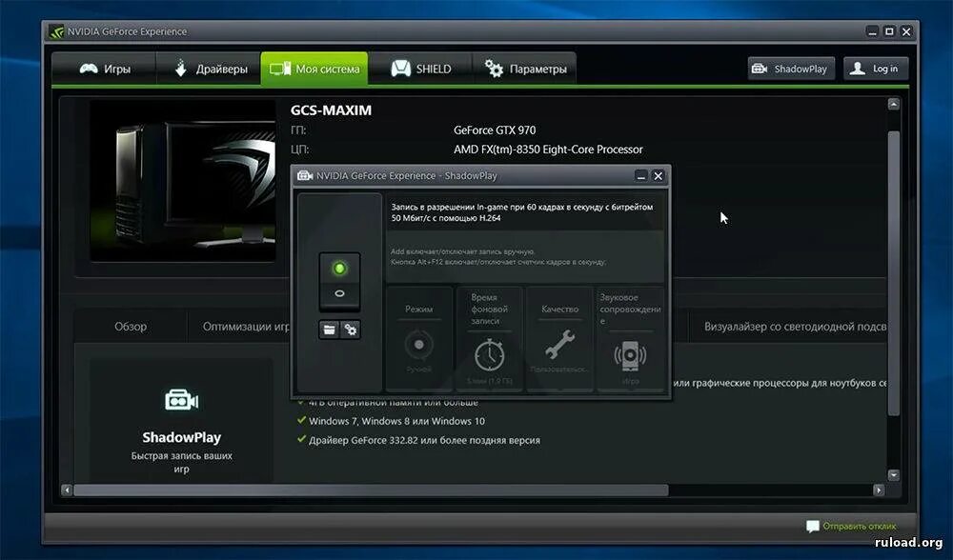
Task: Click the gamepad icon on Игры tab
Action: click(x=89, y=69)
